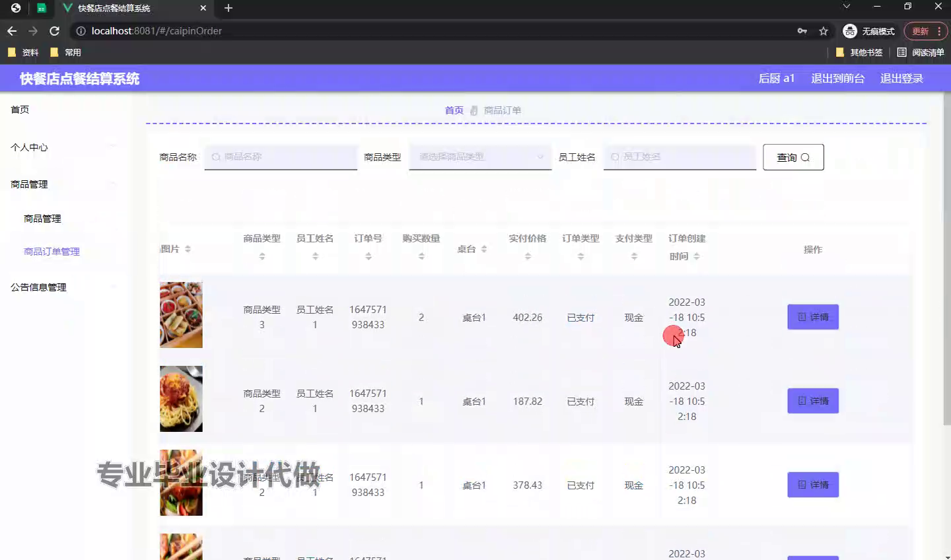This screenshot has width=951, height=560.
Task: Focus the 商品名称 search field
Action: (x=281, y=157)
